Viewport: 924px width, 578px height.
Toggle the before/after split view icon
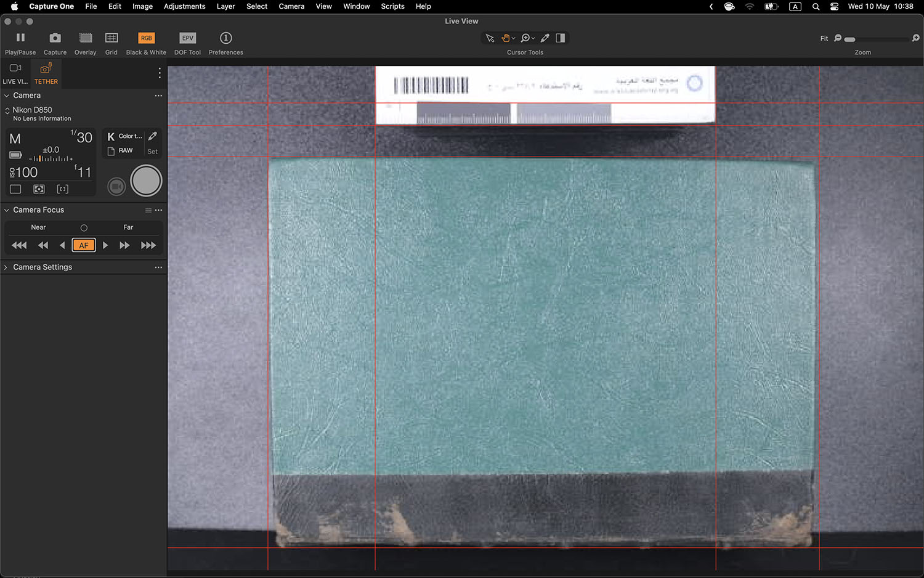click(561, 38)
